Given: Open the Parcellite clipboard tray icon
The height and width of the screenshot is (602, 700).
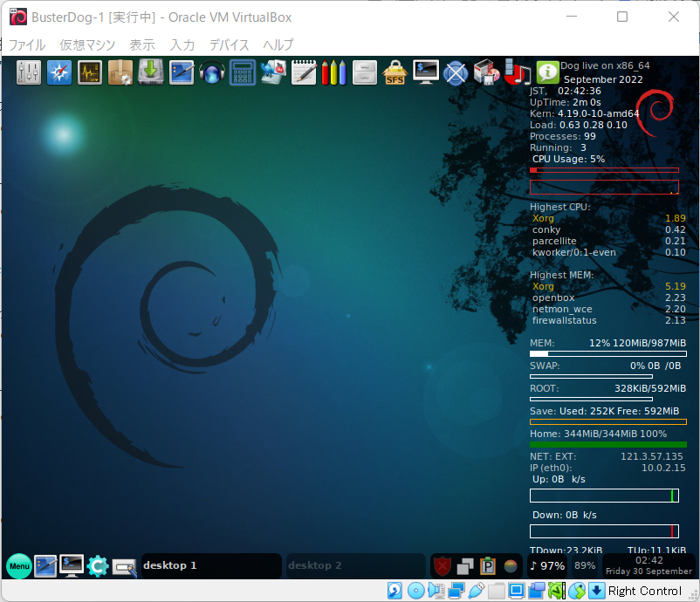Looking at the screenshot, I should 488,566.
